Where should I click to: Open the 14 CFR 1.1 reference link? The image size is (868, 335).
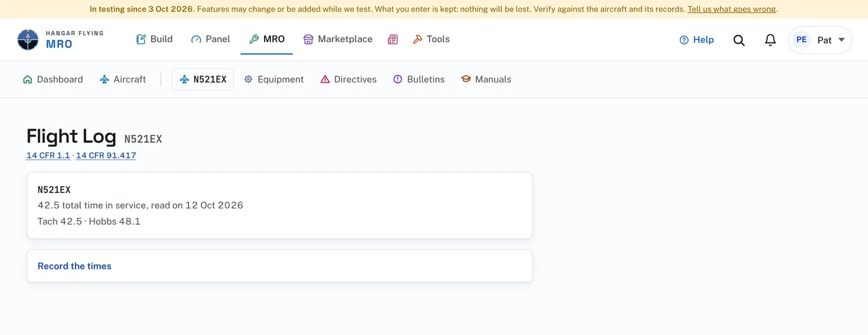click(x=48, y=156)
